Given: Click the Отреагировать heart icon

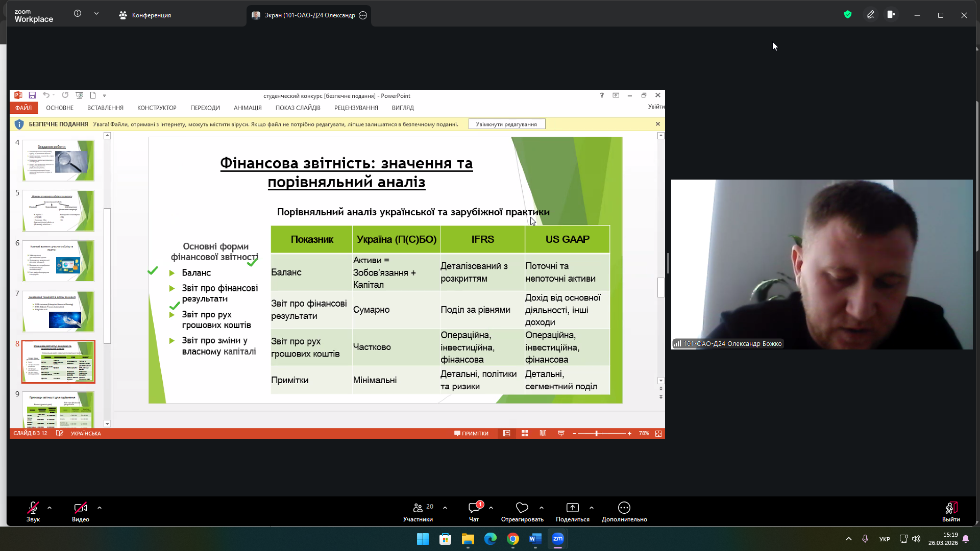Looking at the screenshot, I should tap(522, 508).
